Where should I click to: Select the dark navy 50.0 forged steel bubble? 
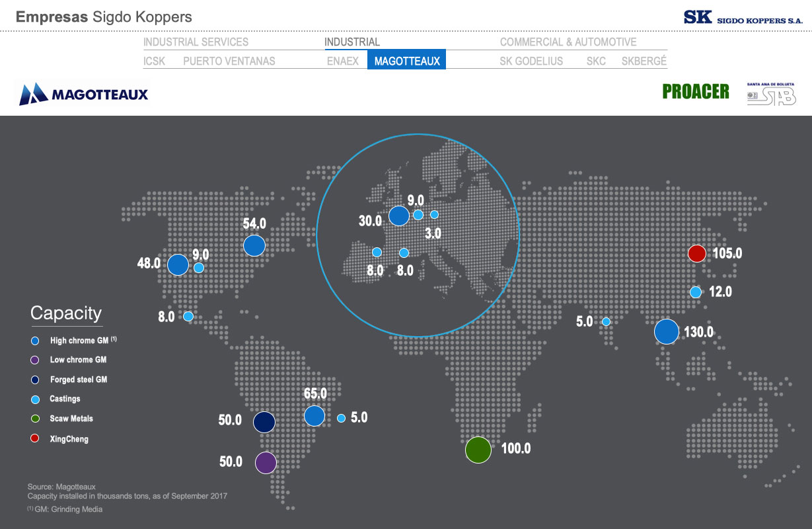(264, 422)
